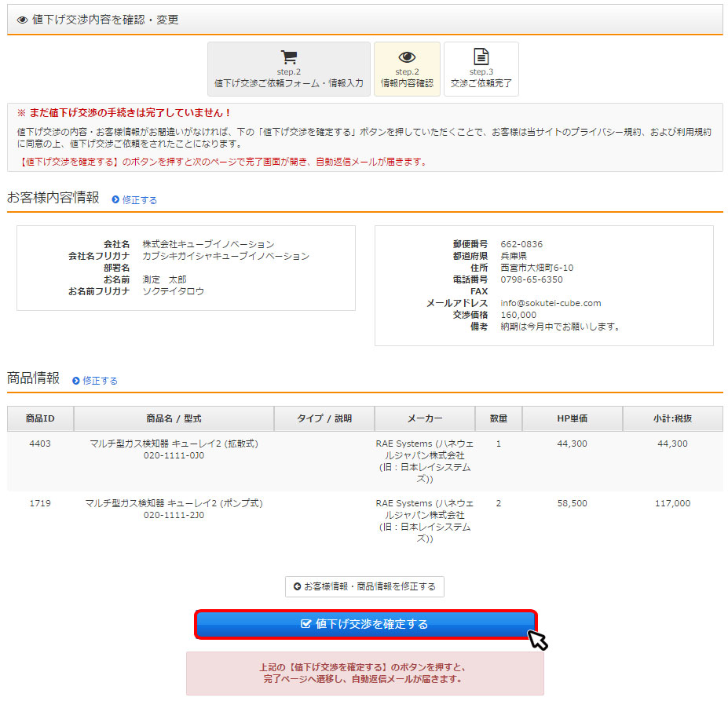This screenshot has width=728, height=701.
Task: Click the 商品名 / 型式 column header
Action: point(174,418)
